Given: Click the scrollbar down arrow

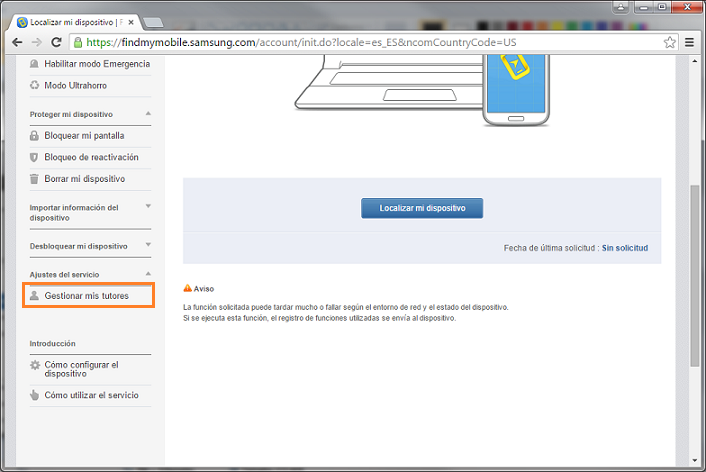Looking at the screenshot, I should tap(695, 461).
